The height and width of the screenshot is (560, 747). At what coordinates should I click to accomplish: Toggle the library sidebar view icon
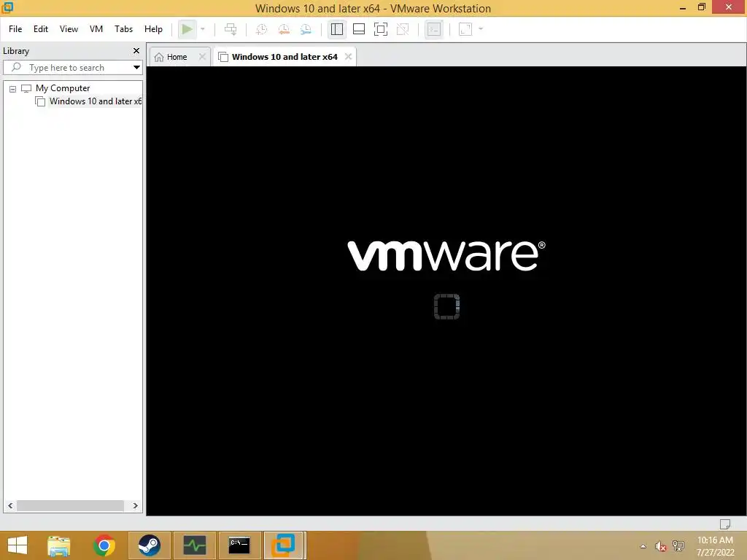(337, 29)
